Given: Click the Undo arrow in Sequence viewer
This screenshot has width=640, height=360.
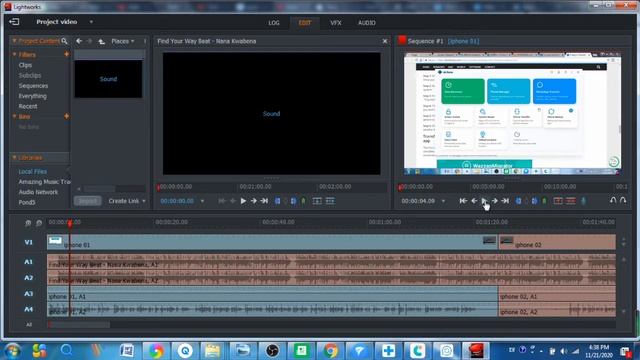Looking at the screenshot, I should 613,200.
